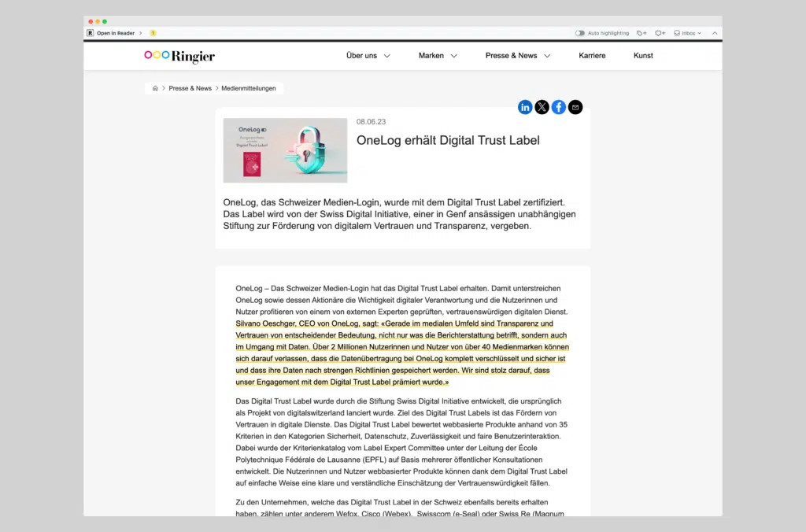806x532 pixels.
Task: Click the home breadcrumb icon
Action: tap(155, 88)
